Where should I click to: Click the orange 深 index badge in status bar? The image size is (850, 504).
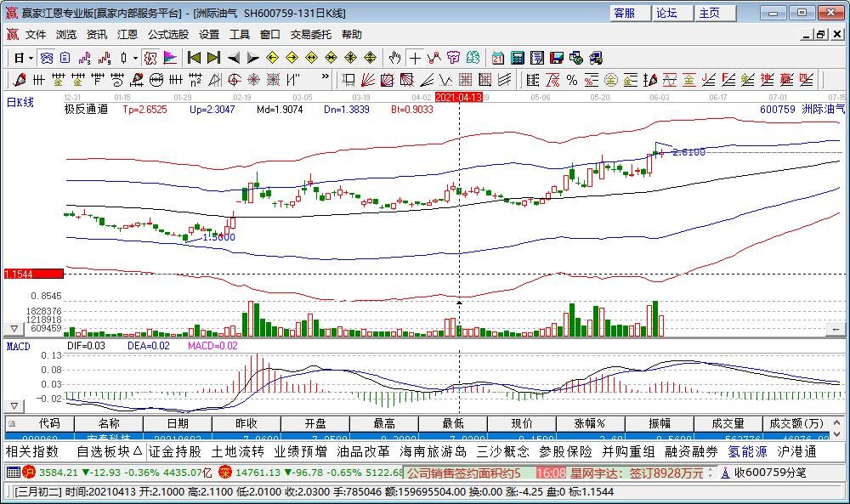pyautogui.click(x=225, y=473)
